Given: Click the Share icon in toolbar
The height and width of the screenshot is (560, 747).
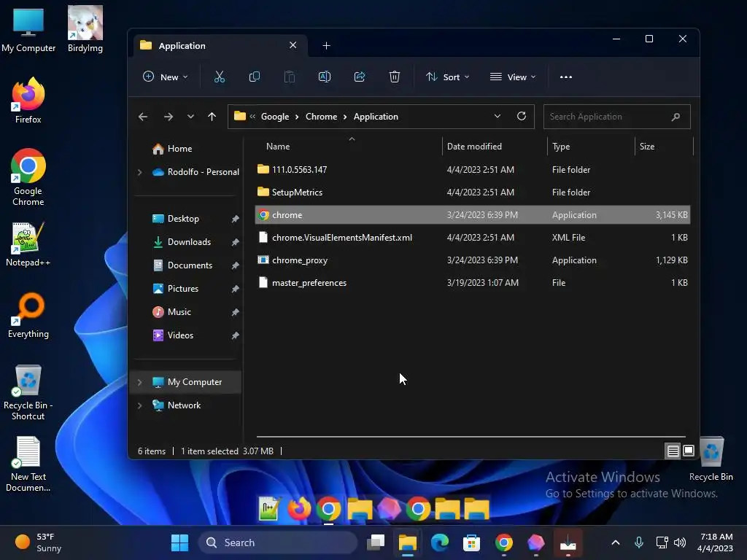Looking at the screenshot, I should [360, 77].
